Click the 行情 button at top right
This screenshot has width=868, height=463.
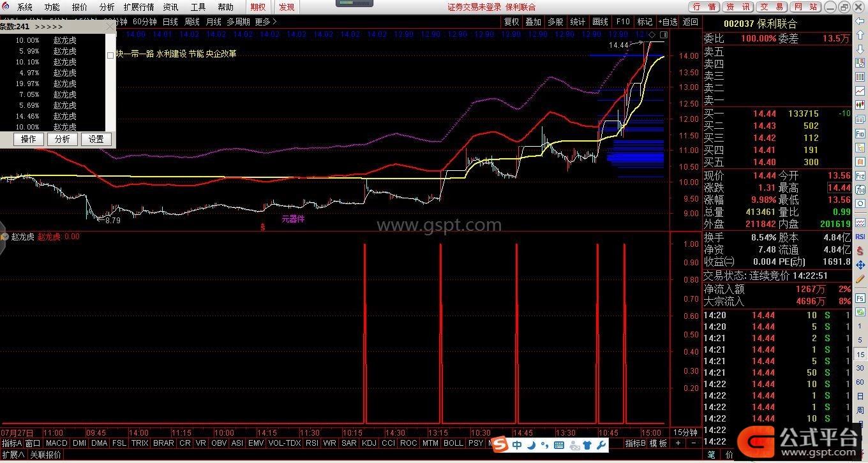point(704,7)
